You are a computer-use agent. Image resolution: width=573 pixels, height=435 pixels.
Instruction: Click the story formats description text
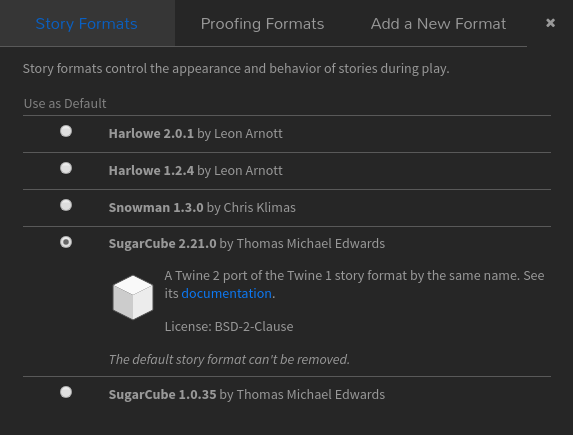(x=236, y=69)
